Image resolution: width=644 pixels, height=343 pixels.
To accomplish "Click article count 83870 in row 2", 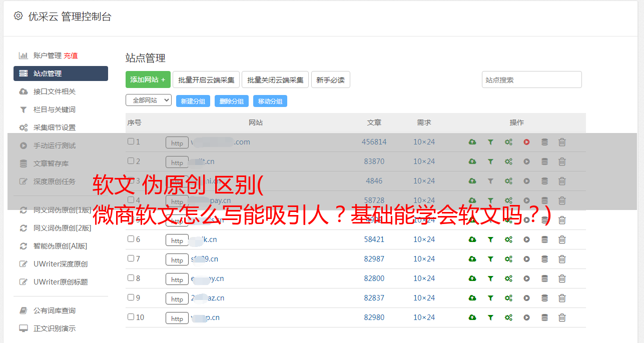I will (x=374, y=161).
